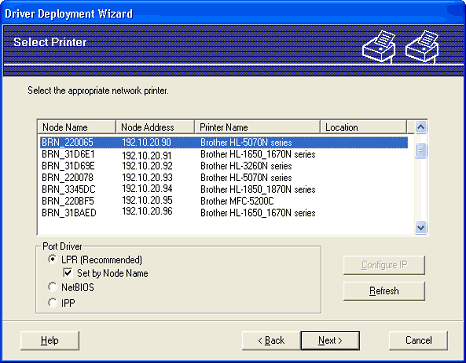Toggle the Set by Node Name checkbox
The width and height of the screenshot is (466, 363).
68,273
